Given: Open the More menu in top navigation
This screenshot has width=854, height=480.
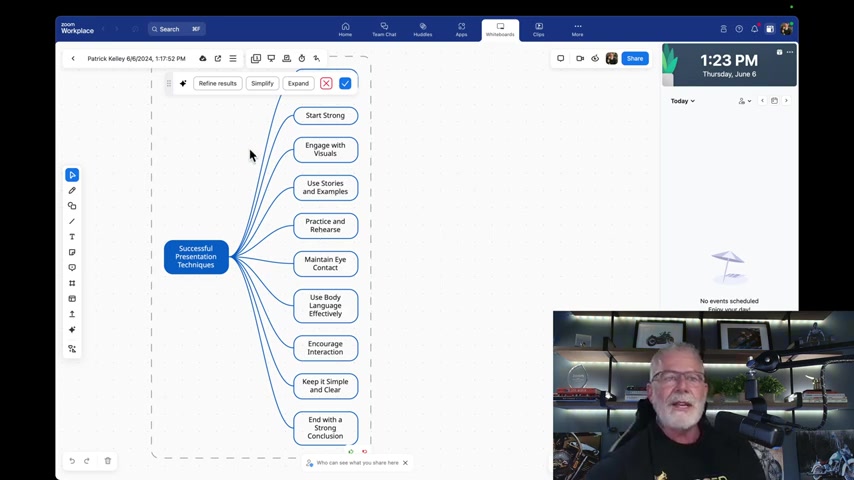Looking at the screenshot, I should coord(577,29).
